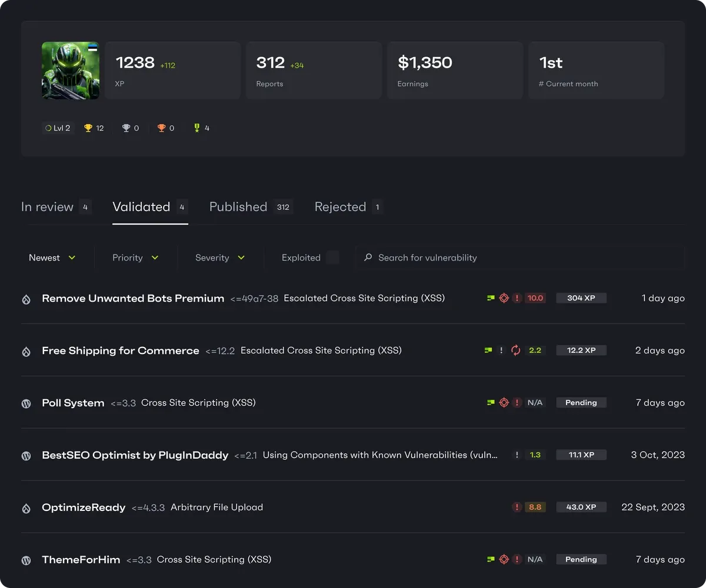Enable the Exploited filter switch

point(332,258)
